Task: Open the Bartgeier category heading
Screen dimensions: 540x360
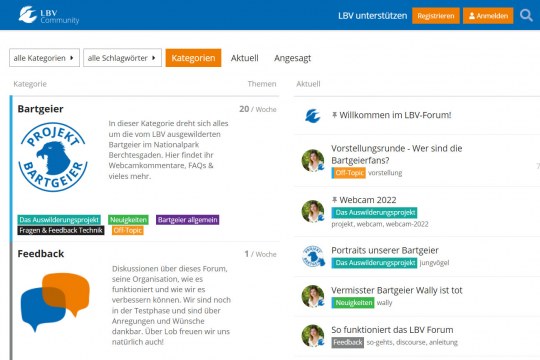Action: pos(40,109)
